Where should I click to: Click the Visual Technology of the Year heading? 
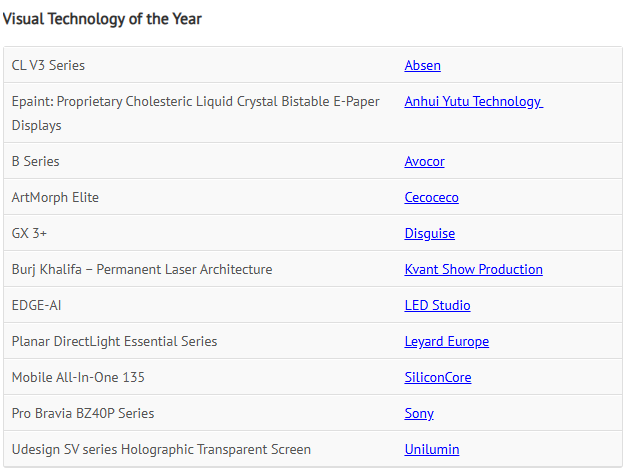click(102, 19)
